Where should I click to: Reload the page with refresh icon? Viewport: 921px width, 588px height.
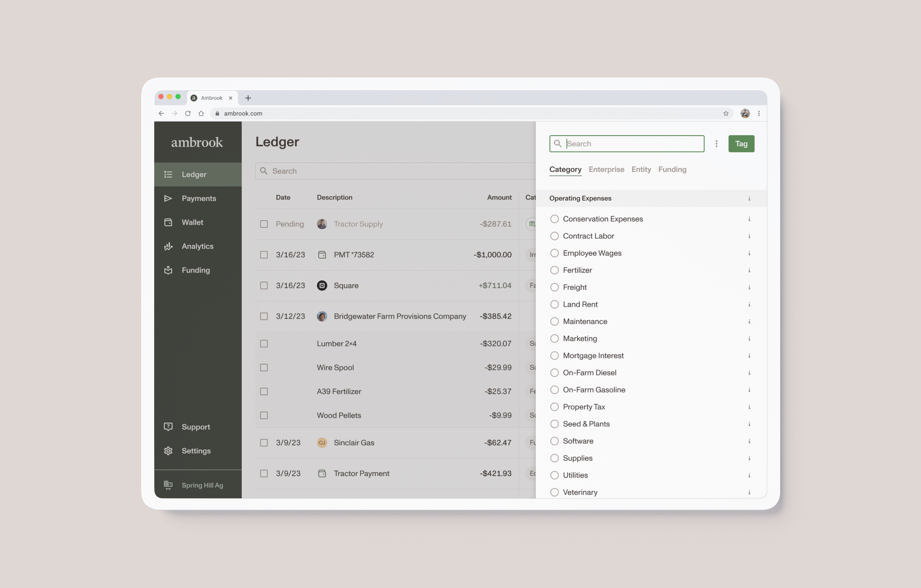click(x=188, y=114)
